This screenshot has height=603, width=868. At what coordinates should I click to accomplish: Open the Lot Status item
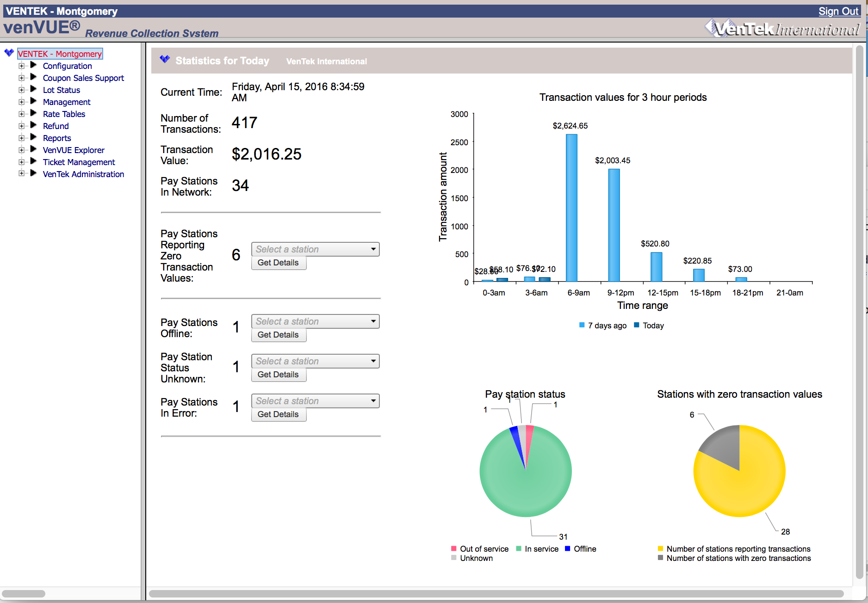coord(62,90)
